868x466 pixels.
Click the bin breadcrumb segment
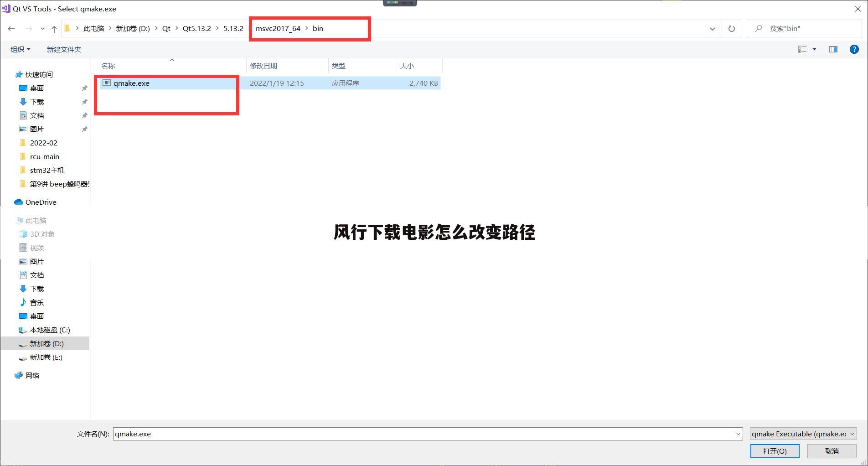point(318,29)
